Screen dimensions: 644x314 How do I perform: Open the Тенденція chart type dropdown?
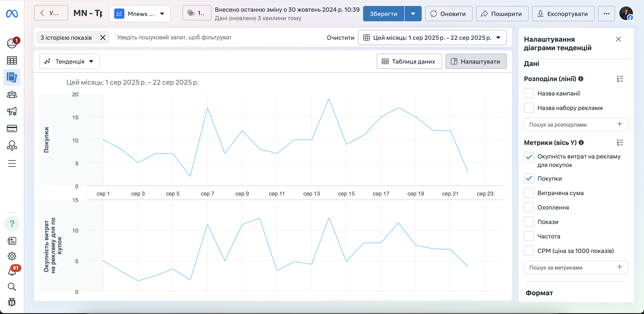[69, 61]
